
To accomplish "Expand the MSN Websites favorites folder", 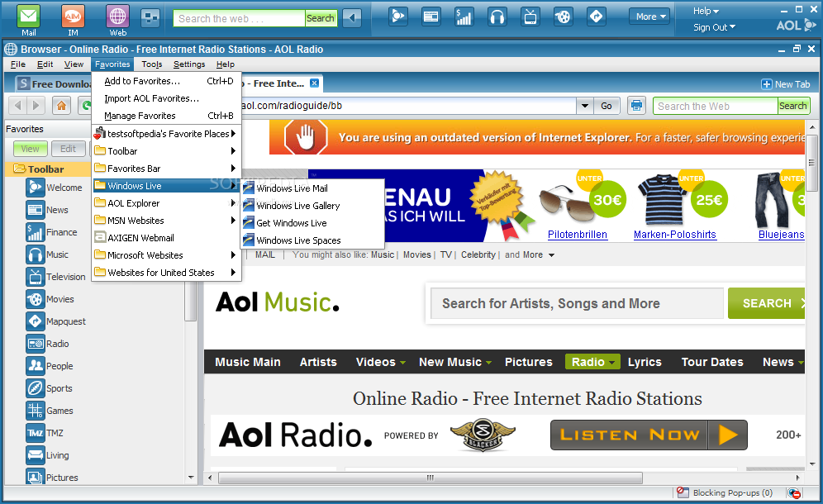I will click(166, 221).
